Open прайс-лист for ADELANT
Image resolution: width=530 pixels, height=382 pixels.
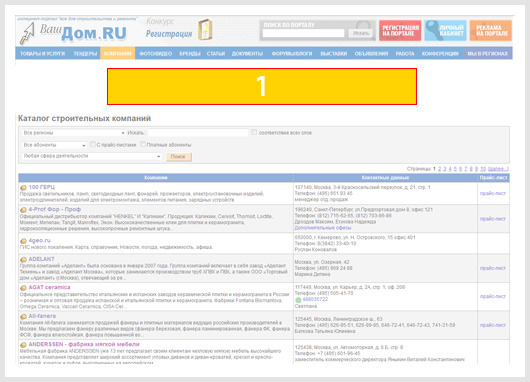coord(492,268)
